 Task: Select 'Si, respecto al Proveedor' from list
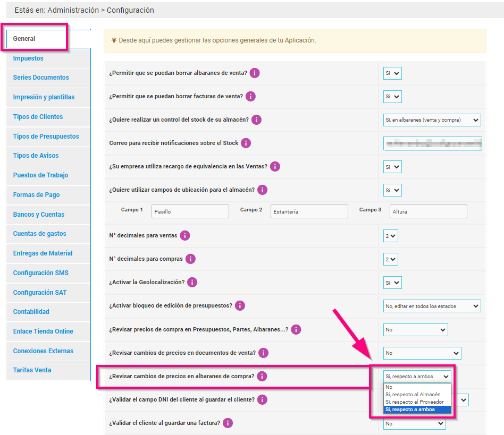pos(414,402)
